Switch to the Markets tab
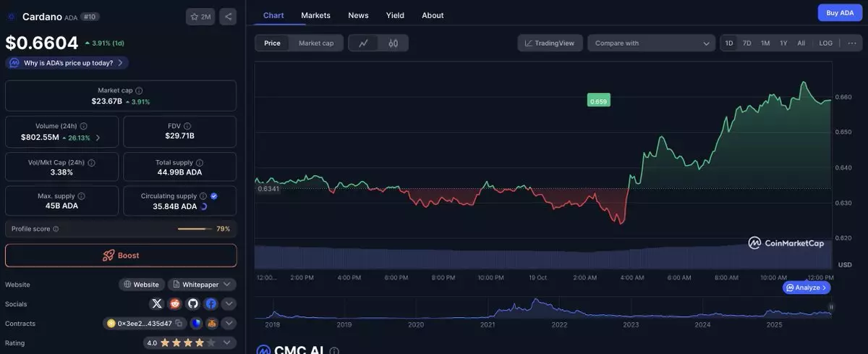Viewport: 868px width, 354px height. pyautogui.click(x=315, y=15)
